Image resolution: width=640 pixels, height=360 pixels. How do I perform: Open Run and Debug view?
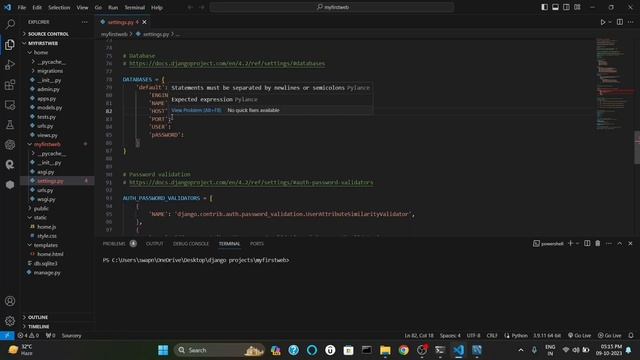click(10, 64)
